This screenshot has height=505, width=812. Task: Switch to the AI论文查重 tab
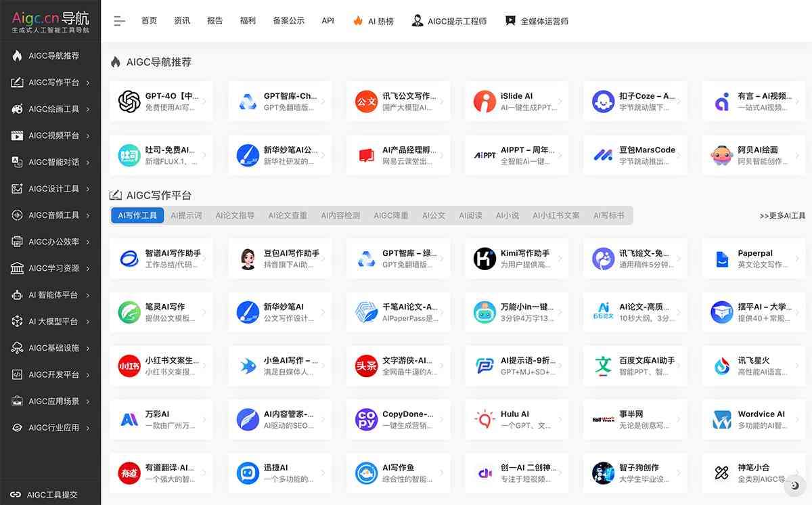pyautogui.click(x=288, y=215)
